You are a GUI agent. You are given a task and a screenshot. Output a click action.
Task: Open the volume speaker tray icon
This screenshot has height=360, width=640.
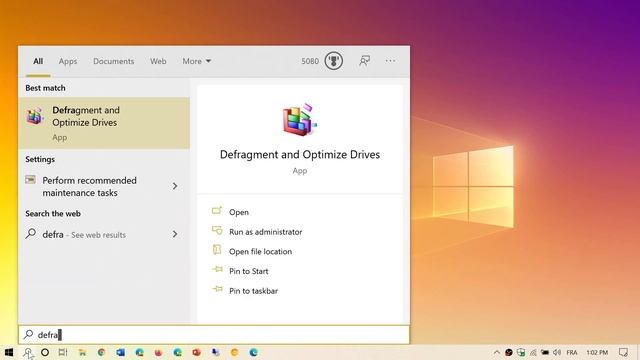click(x=557, y=352)
